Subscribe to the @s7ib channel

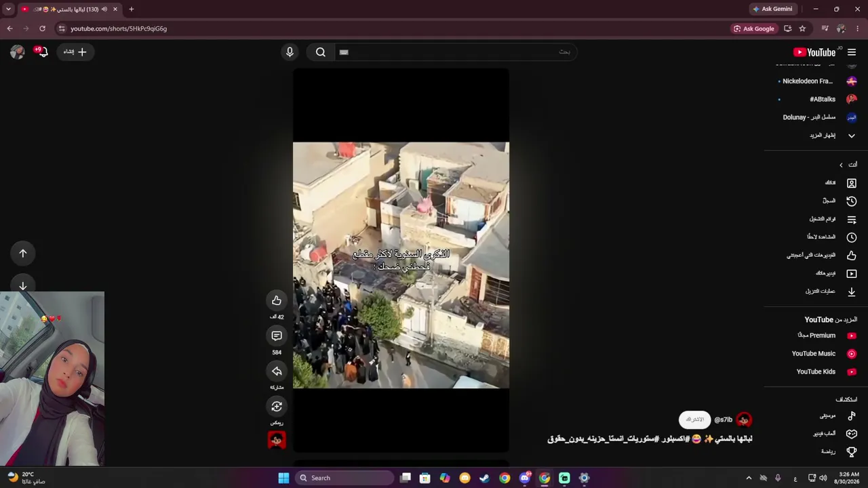point(694,420)
